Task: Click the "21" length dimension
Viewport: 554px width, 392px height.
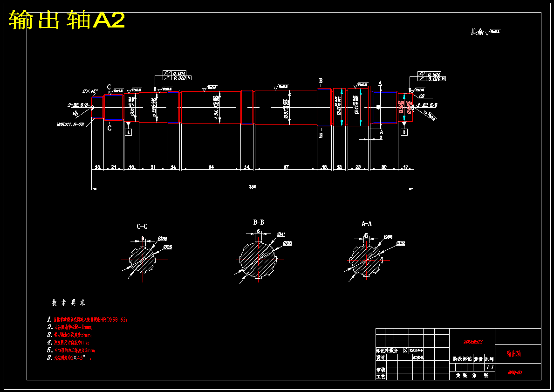Action: tap(114, 166)
